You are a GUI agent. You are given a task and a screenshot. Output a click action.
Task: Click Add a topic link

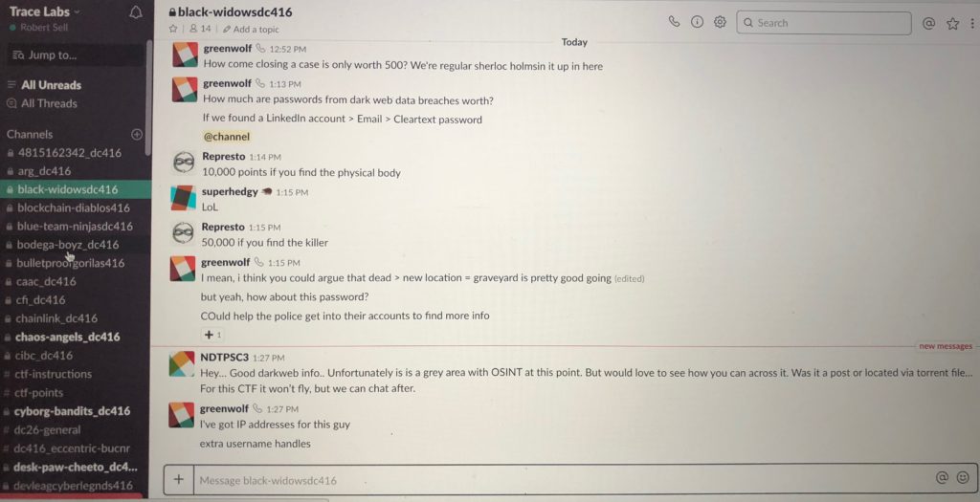pos(251,30)
